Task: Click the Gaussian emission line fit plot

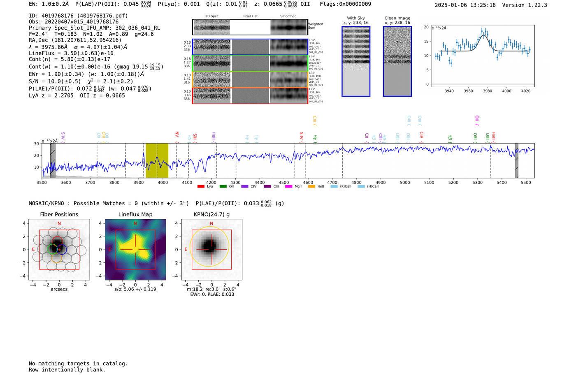Action: [x=482, y=56]
